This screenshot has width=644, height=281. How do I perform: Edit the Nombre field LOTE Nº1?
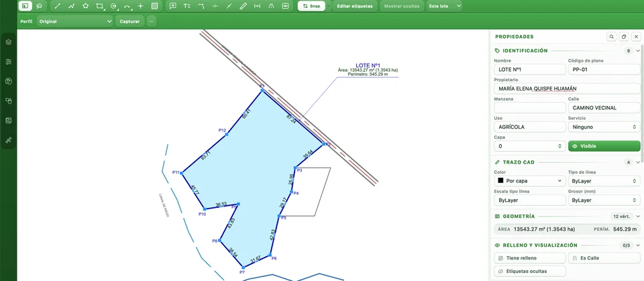529,70
